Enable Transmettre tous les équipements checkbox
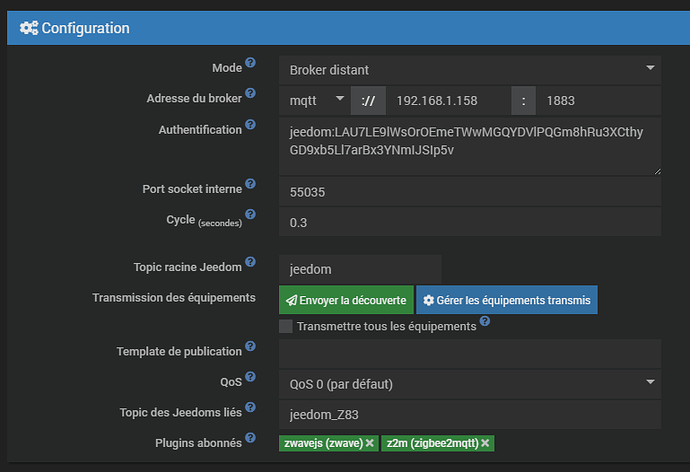The width and height of the screenshot is (690, 472). (x=286, y=326)
